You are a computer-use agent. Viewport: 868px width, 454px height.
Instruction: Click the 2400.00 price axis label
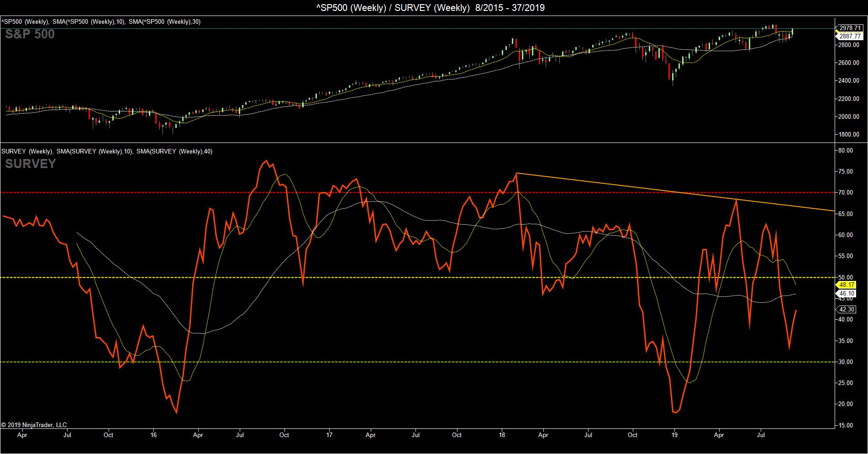850,80
